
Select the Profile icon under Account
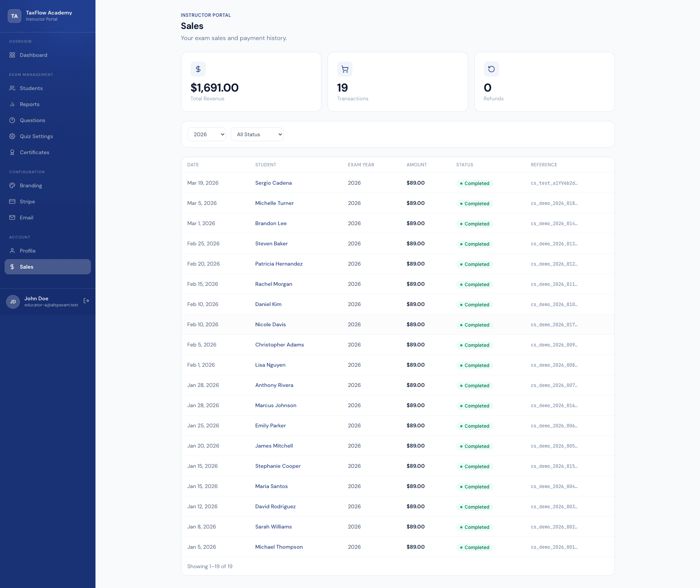click(x=12, y=251)
